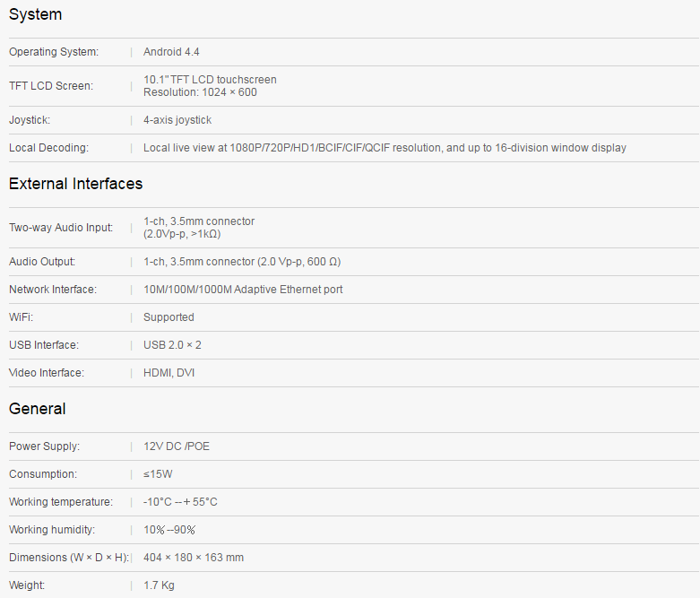Click the Local Decoding description text

[x=385, y=148]
